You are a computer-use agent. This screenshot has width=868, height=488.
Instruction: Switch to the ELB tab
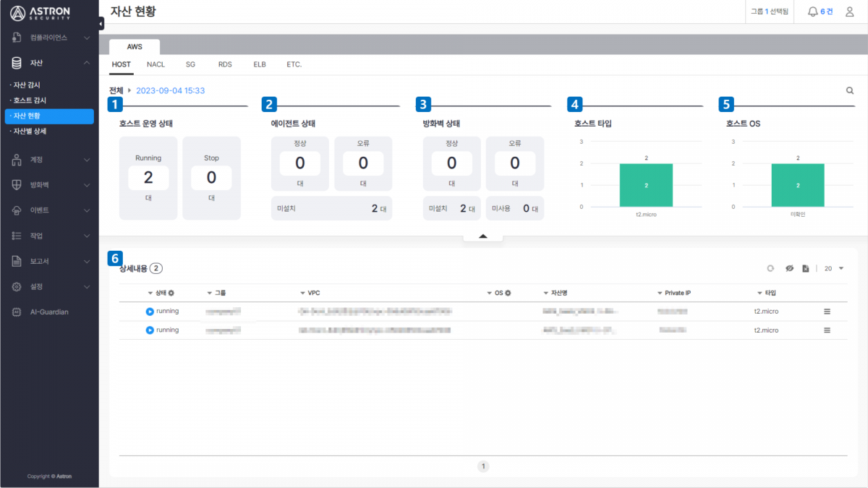[260, 64]
